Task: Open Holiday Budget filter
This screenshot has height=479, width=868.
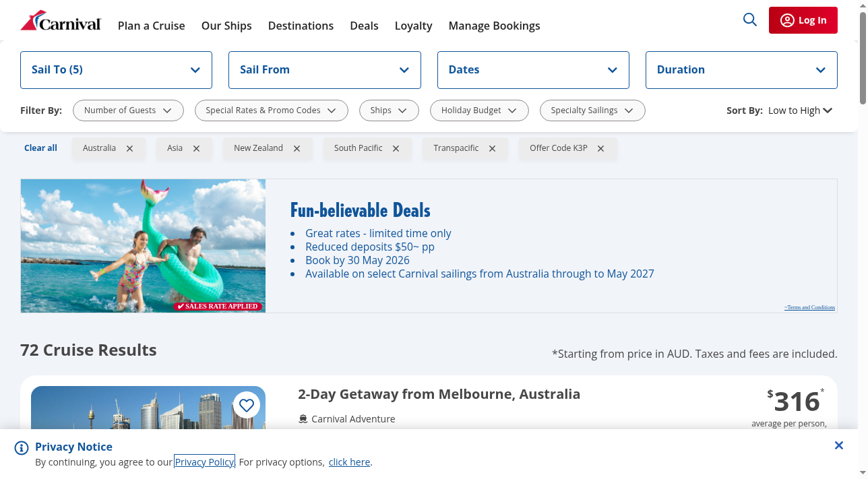Action: [x=479, y=110]
